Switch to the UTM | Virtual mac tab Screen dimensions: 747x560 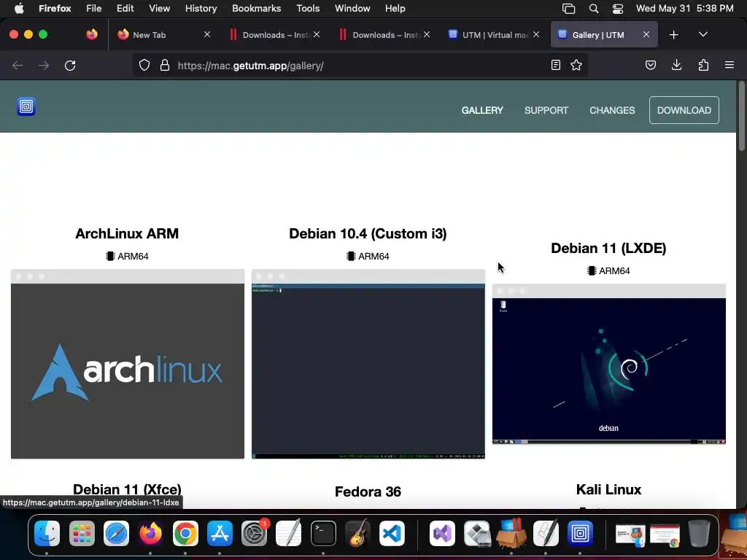click(494, 35)
